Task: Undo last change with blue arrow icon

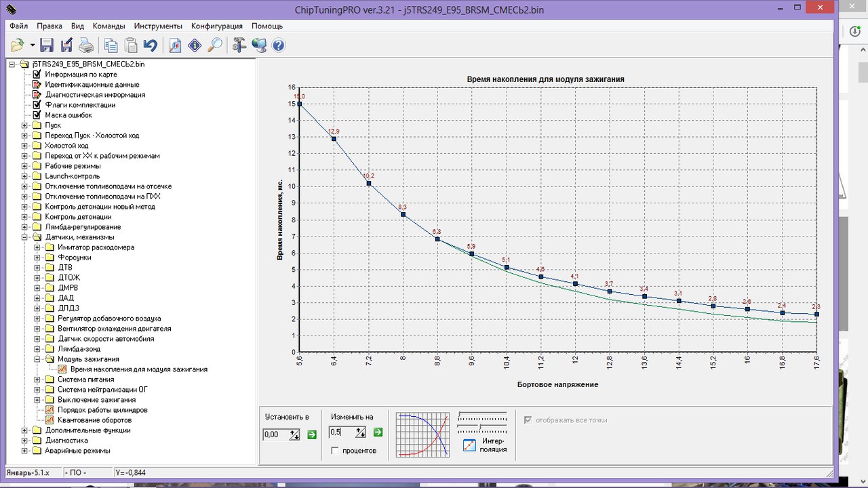Action: tap(150, 45)
